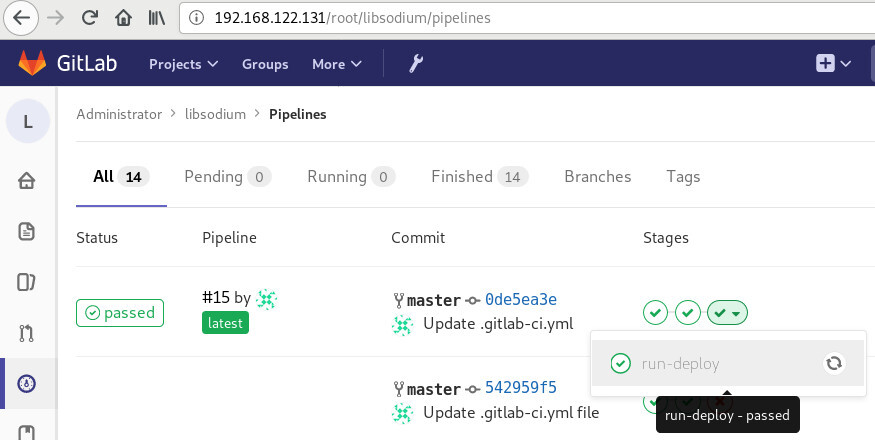Click the GitLab fox logo
This screenshot has width=875, height=440.
pos(35,63)
